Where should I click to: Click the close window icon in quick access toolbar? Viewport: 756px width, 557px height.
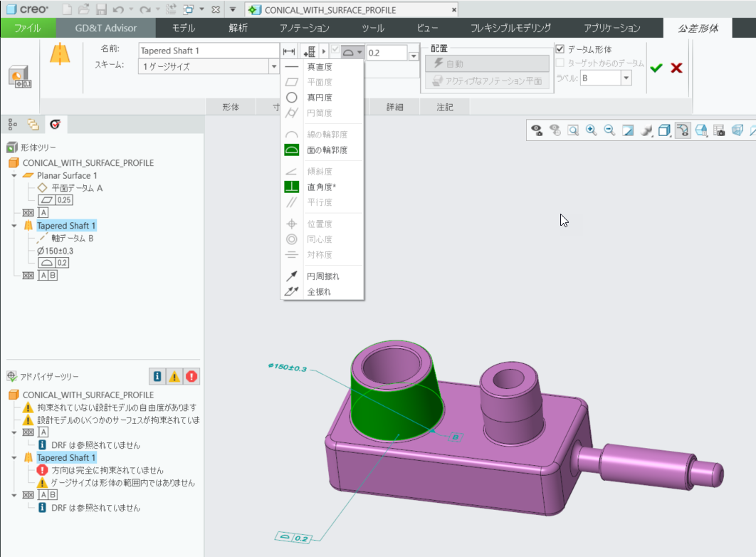[216, 10]
